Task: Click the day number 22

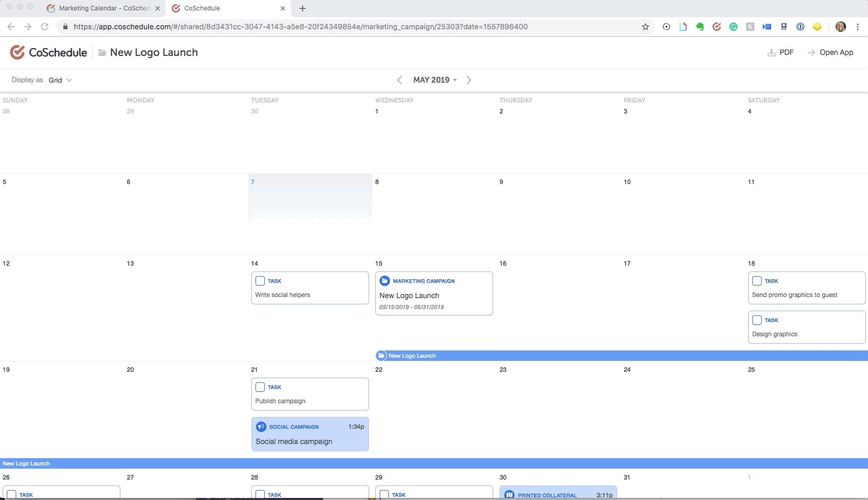Action: (379, 370)
